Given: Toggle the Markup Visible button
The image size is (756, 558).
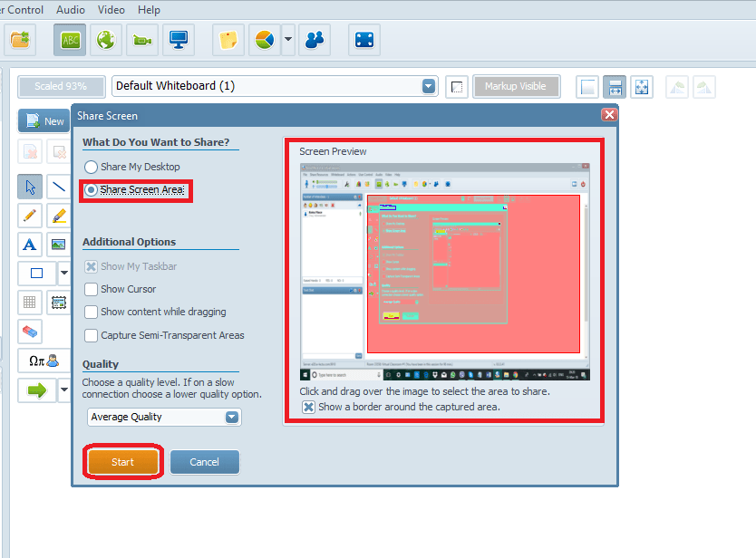Looking at the screenshot, I should (x=516, y=87).
